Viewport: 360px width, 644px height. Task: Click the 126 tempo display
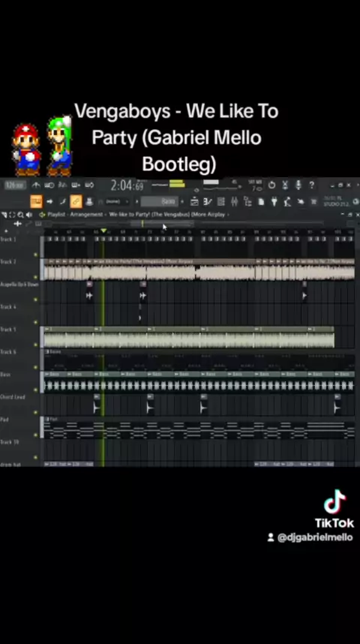pyautogui.click(x=15, y=185)
